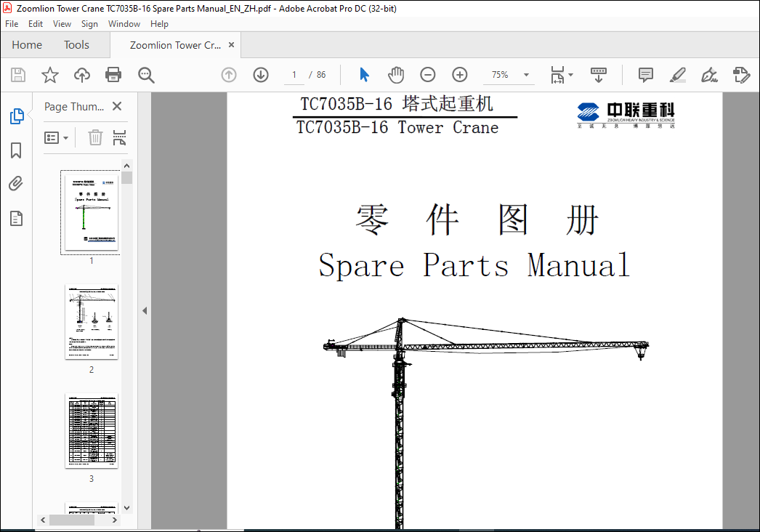This screenshot has width=760, height=532.
Task: Open the Sign menu
Action: [89, 24]
